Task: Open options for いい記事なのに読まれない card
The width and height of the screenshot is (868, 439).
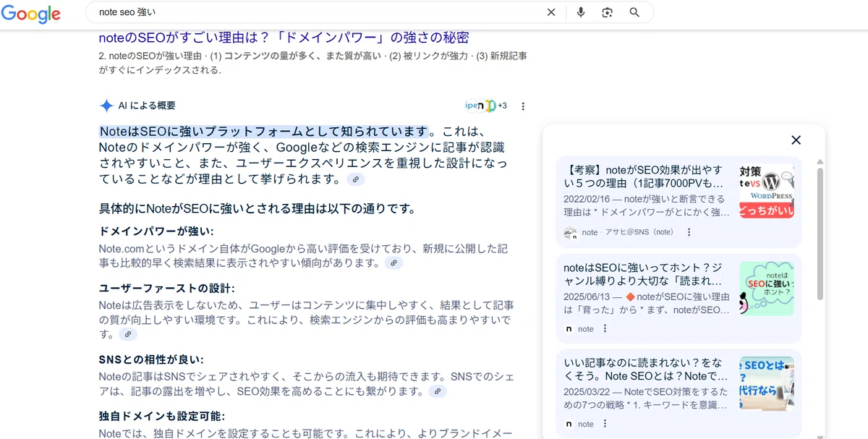Action: [605, 424]
